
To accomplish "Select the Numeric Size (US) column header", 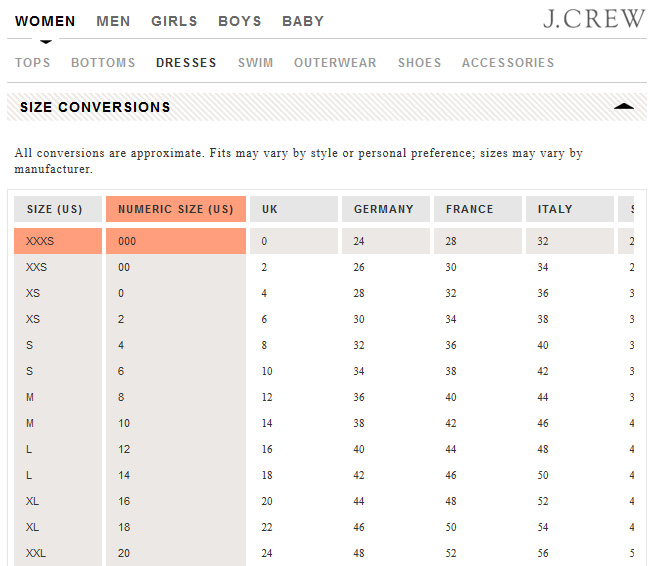I will pyautogui.click(x=175, y=209).
